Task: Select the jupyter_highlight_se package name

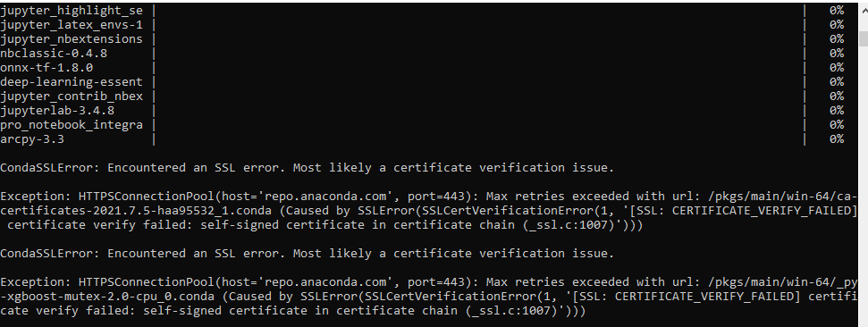Action: click(x=72, y=11)
